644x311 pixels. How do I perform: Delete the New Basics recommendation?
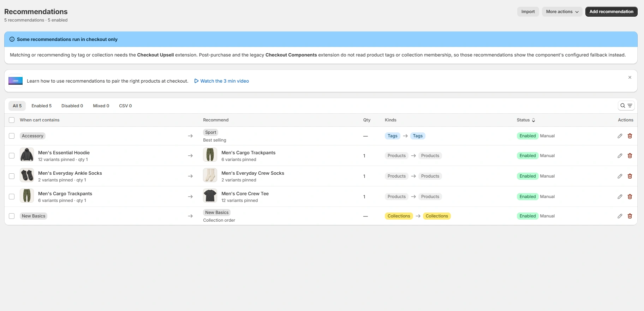(630, 216)
